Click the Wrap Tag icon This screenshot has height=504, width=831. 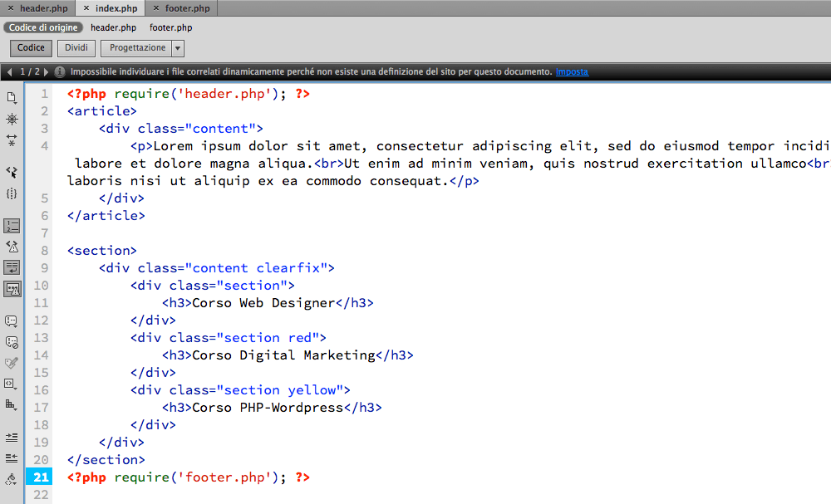[x=12, y=363]
